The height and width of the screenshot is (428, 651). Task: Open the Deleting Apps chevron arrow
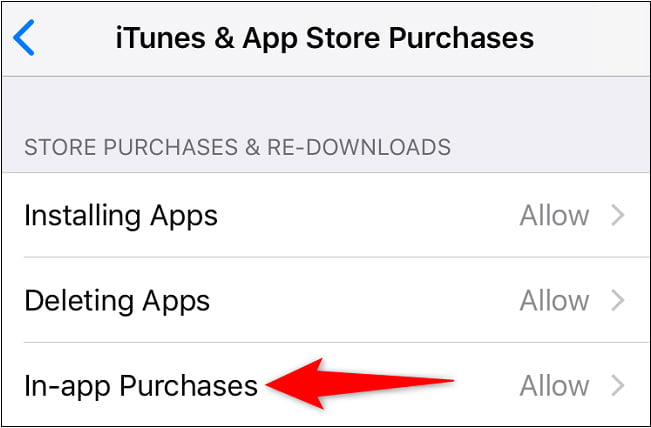[618, 301]
